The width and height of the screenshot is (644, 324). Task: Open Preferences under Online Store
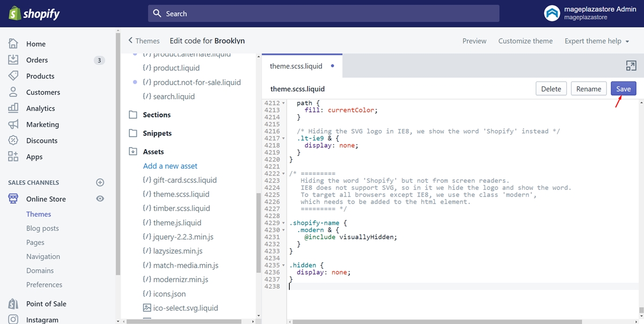pyautogui.click(x=44, y=284)
